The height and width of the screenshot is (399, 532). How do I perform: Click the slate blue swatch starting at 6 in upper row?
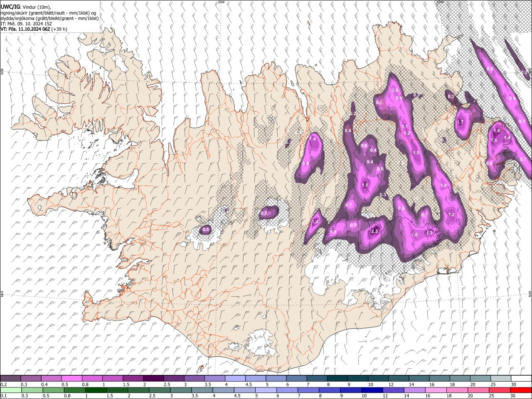click(297, 378)
